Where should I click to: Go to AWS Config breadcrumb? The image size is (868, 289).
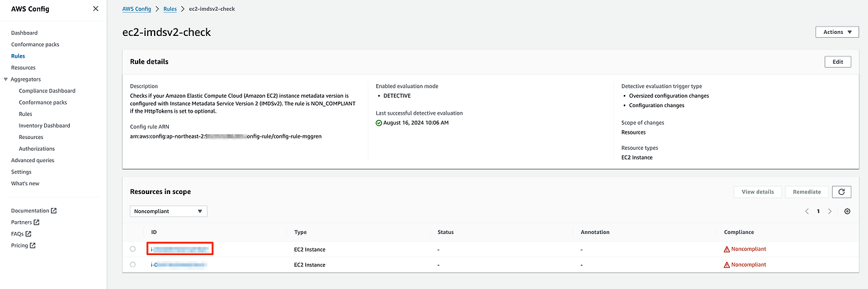pyautogui.click(x=136, y=9)
